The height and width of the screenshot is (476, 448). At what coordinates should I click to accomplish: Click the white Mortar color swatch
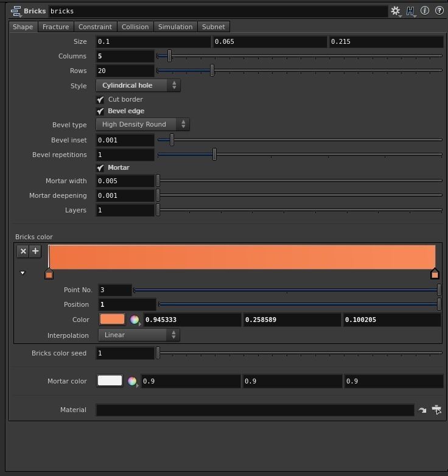(x=110, y=380)
